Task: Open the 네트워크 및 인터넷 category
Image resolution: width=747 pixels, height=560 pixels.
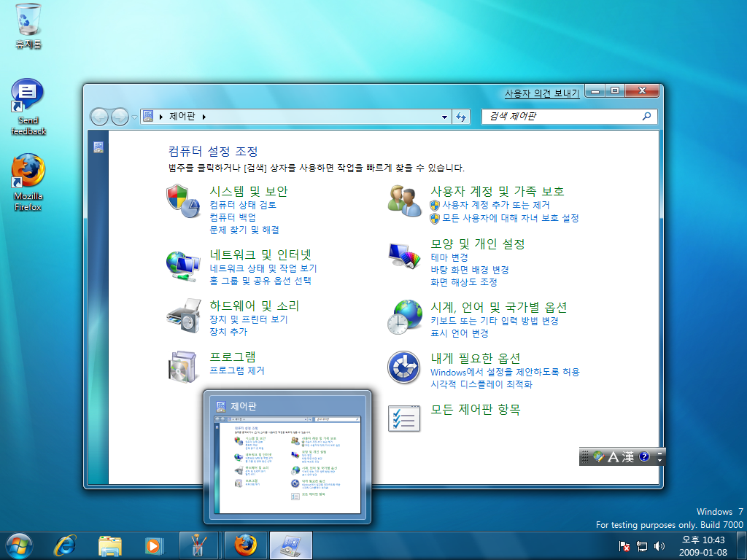Action: pos(260,254)
